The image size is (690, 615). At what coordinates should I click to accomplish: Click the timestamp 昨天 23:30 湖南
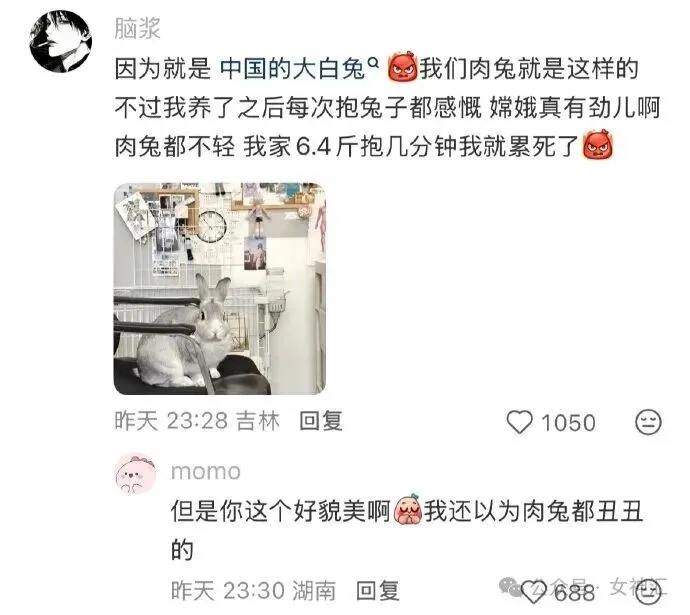253,590
